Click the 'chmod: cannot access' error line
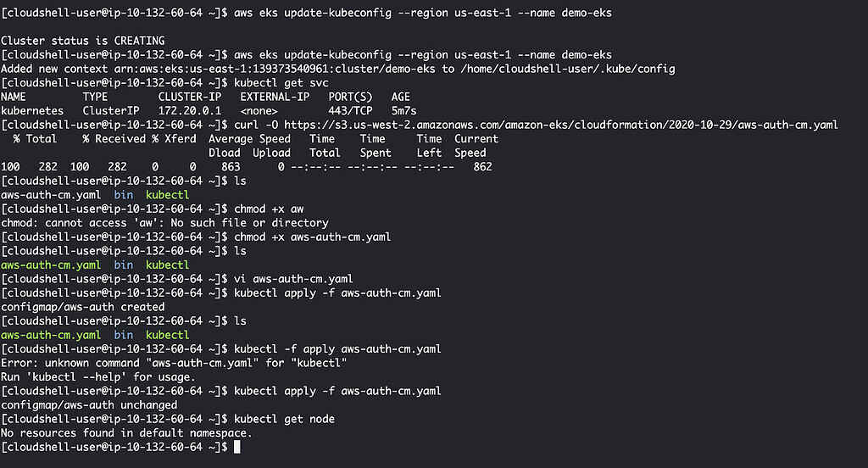The image size is (868, 468). [x=164, y=223]
